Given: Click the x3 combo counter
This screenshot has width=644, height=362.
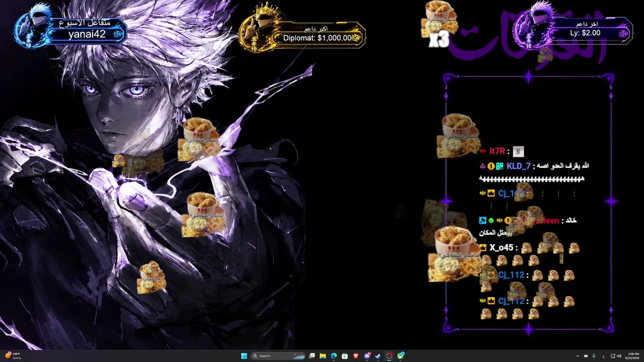Looking at the screenshot, I should click(439, 41).
